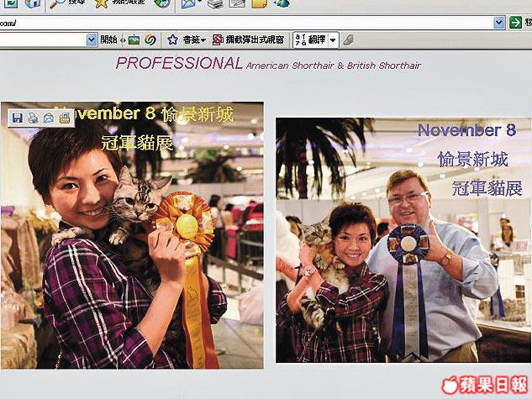Send picture by email from image toolbar
This screenshot has width=532, height=399.
pyautogui.click(x=49, y=118)
